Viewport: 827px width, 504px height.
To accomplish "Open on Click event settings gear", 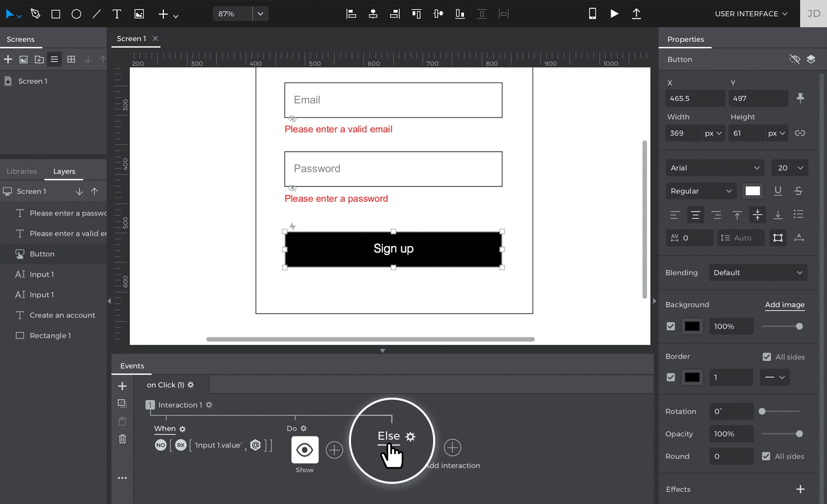I will (x=191, y=385).
